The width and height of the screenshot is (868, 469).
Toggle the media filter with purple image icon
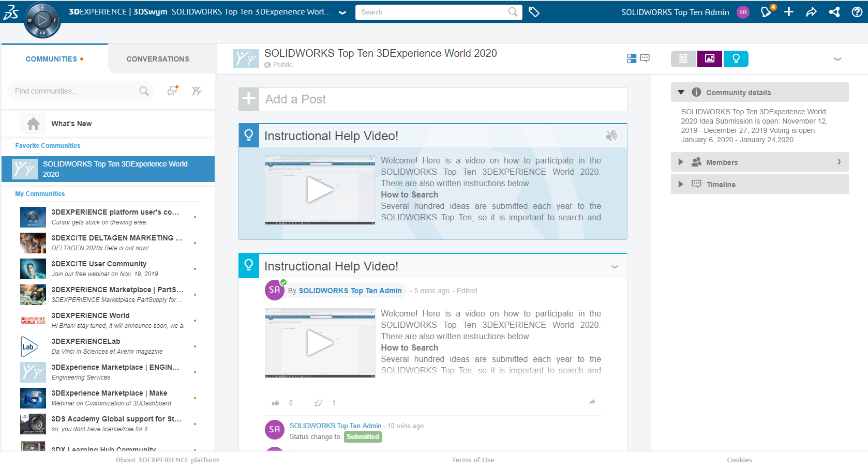(709, 58)
